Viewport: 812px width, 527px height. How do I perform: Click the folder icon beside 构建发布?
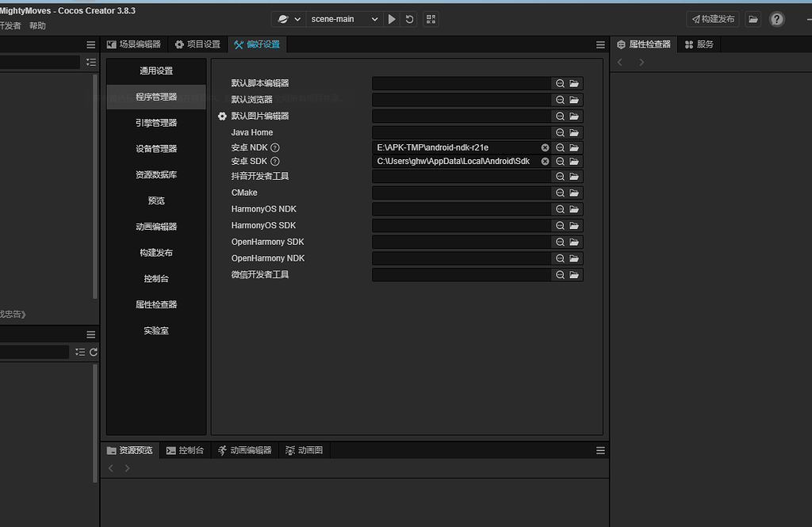pos(753,19)
